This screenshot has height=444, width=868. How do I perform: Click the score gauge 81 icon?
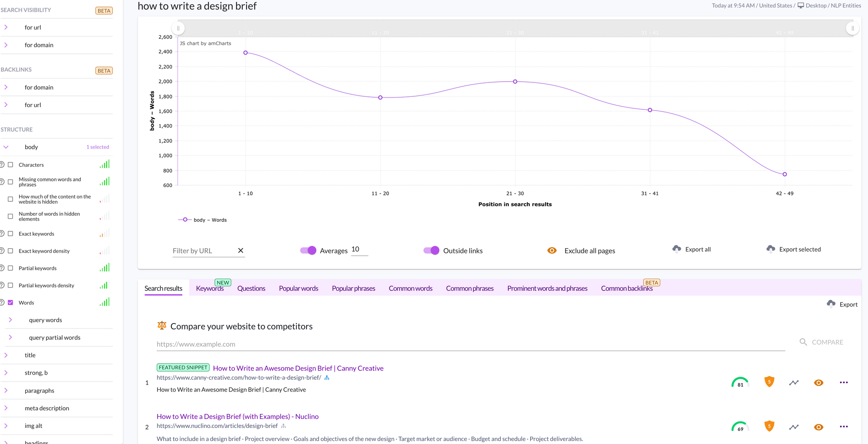pyautogui.click(x=740, y=383)
